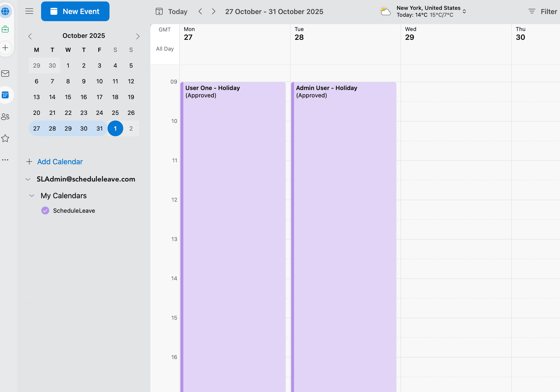Click the weather cloud icon

tap(385, 12)
